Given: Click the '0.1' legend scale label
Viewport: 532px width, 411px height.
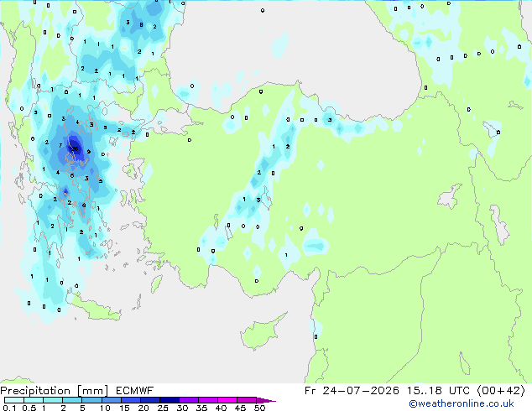Looking at the screenshot, I should [x=9, y=408].
